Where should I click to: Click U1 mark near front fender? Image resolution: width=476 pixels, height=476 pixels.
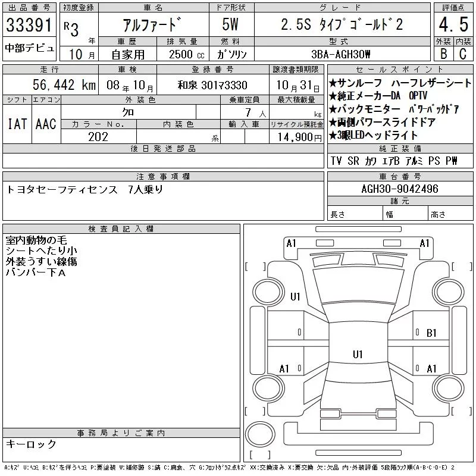pos(295,296)
